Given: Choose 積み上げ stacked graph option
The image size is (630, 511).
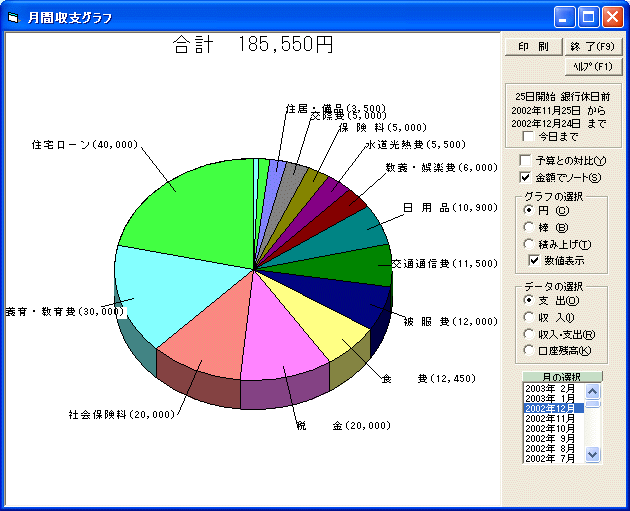Looking at the screenshot, I should point(529,244).
